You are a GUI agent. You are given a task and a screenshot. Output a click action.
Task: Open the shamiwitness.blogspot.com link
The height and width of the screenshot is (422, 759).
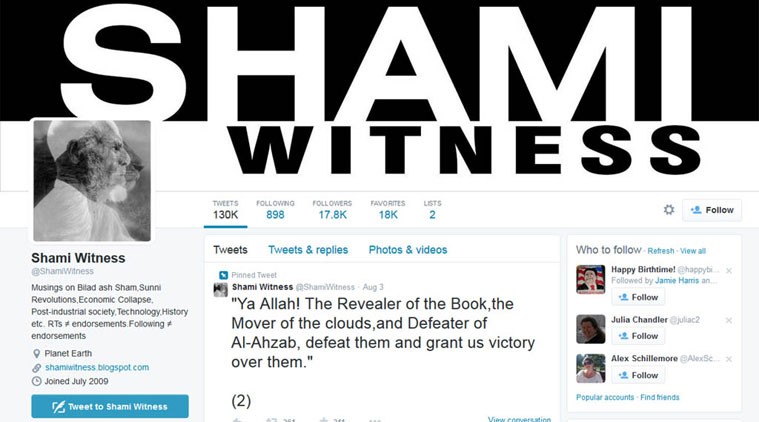[x=97, y=367]
